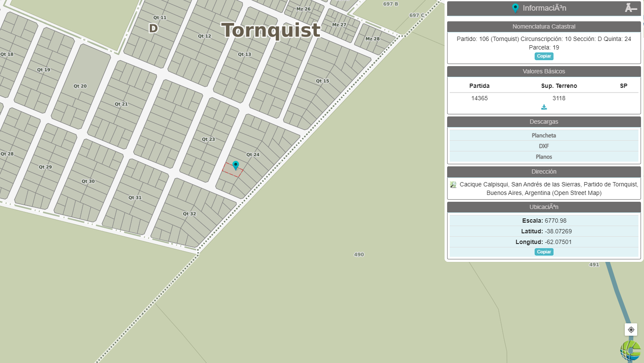Screen dimensions: 644x363
Task: Download the DXF file
Action: click(544, 146)
